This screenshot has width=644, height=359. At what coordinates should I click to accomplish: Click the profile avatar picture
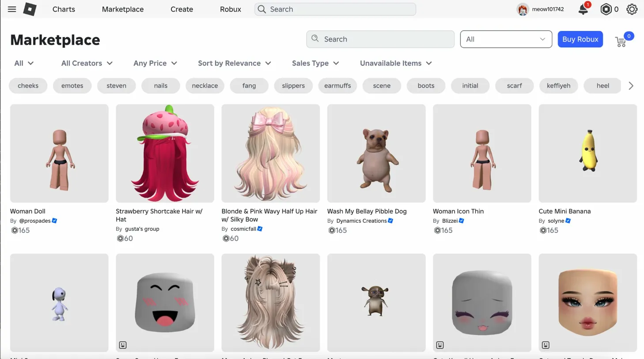pos(523,9)
